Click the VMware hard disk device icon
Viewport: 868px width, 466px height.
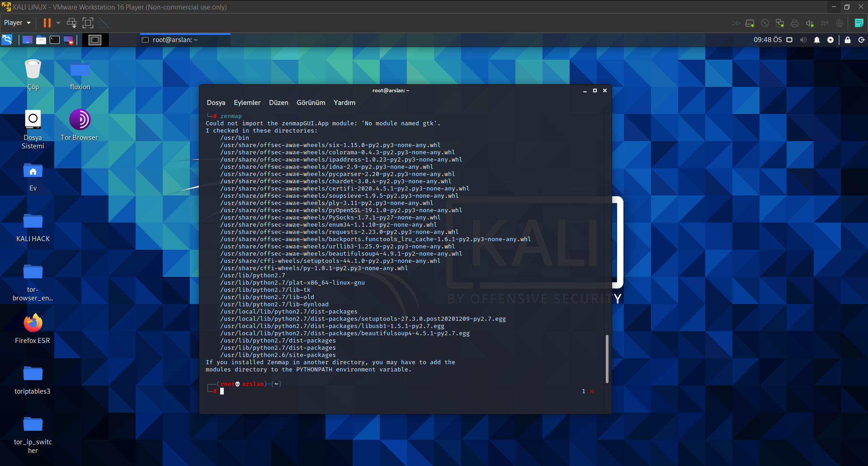(750, 23)
